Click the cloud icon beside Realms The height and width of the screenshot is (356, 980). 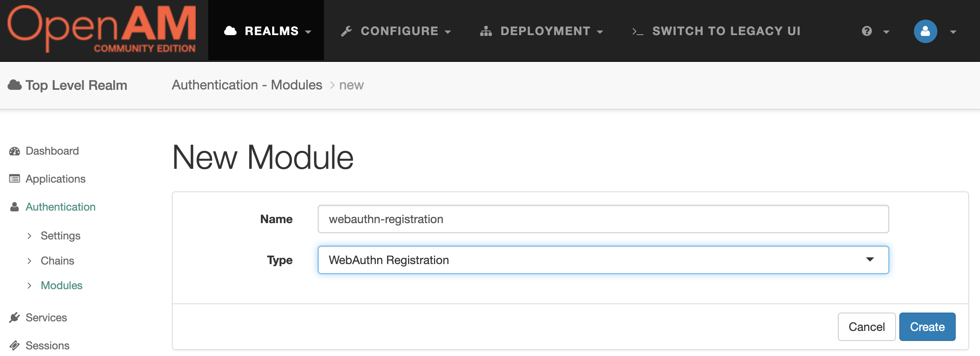pos(230,31)
